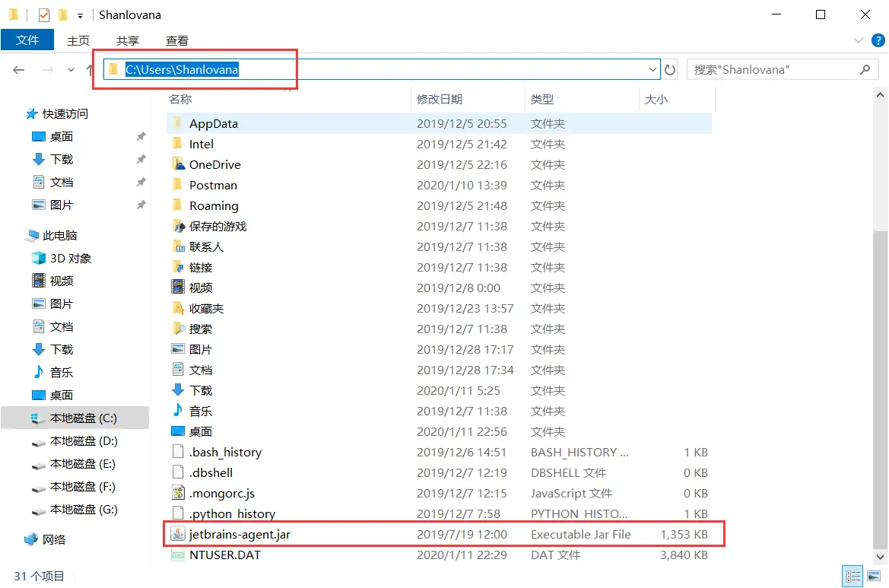889x588 pixels.
Task: Click the search Shanlovana input box
Action: click(781, 70)
